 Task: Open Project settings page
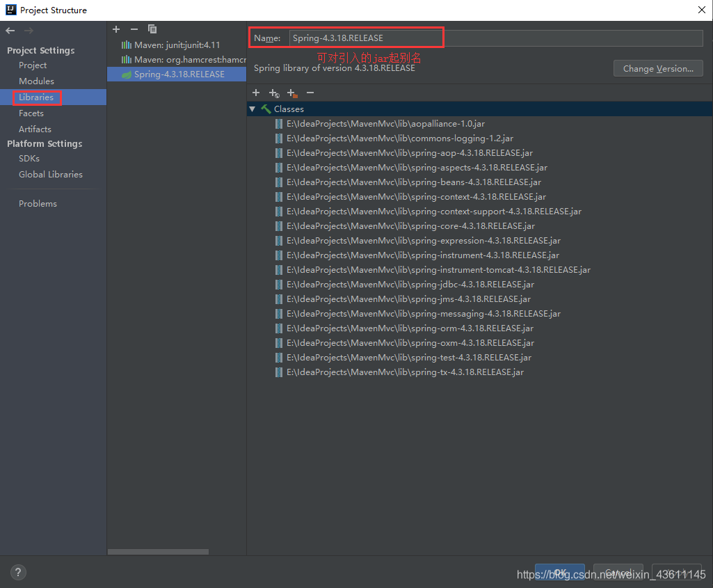point(33,65)
